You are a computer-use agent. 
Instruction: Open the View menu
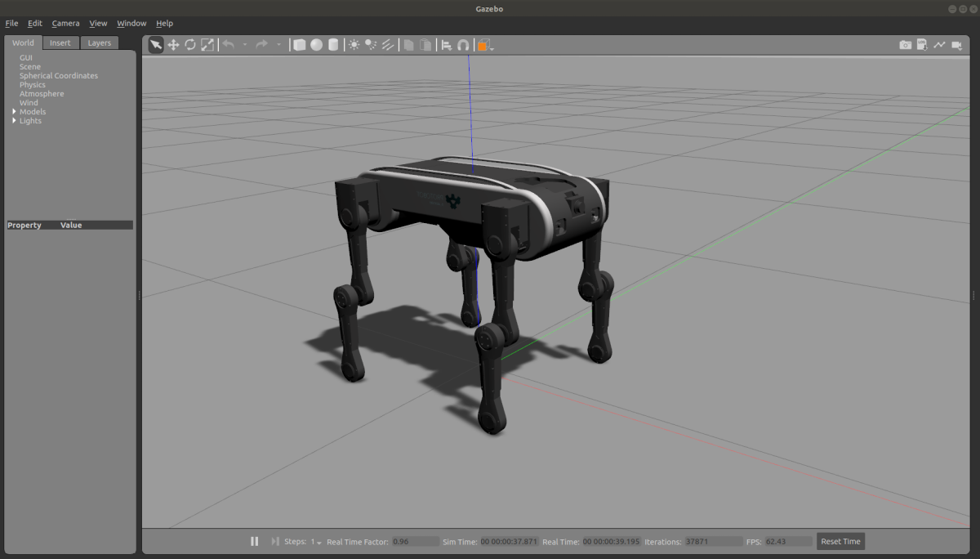pyautogui.click(x=98, y=24)
